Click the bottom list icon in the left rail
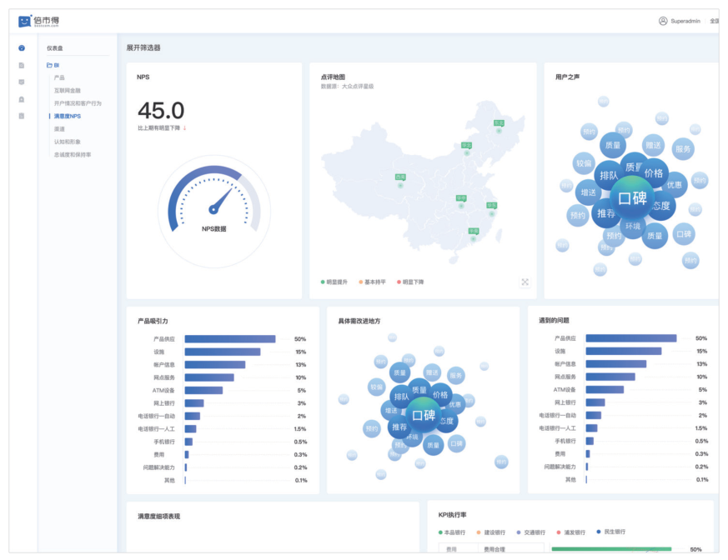Image resolution: width=728 pixels, height=560 pixels. [22, 116]
